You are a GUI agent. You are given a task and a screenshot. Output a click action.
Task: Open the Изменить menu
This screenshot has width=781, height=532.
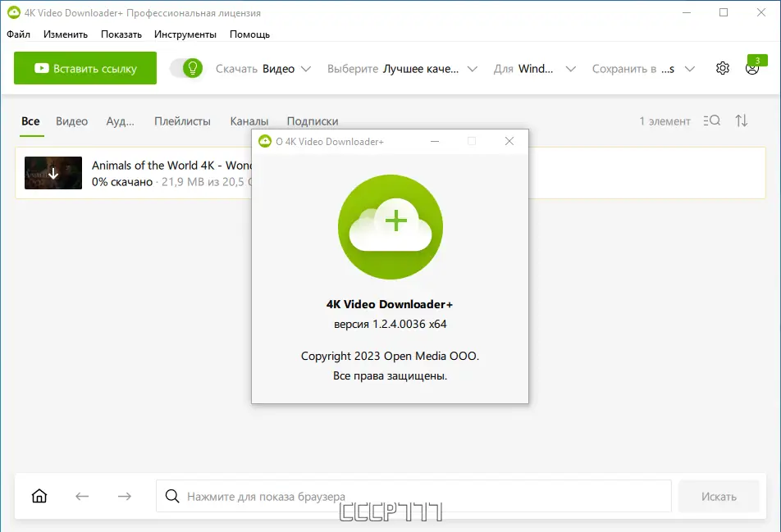click(x=66, y=34)
